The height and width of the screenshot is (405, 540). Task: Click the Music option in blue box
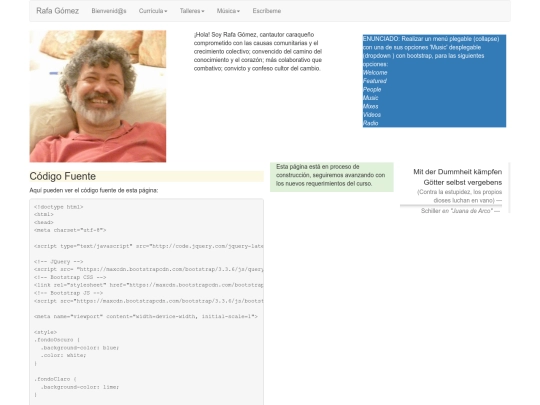point(371,98)
